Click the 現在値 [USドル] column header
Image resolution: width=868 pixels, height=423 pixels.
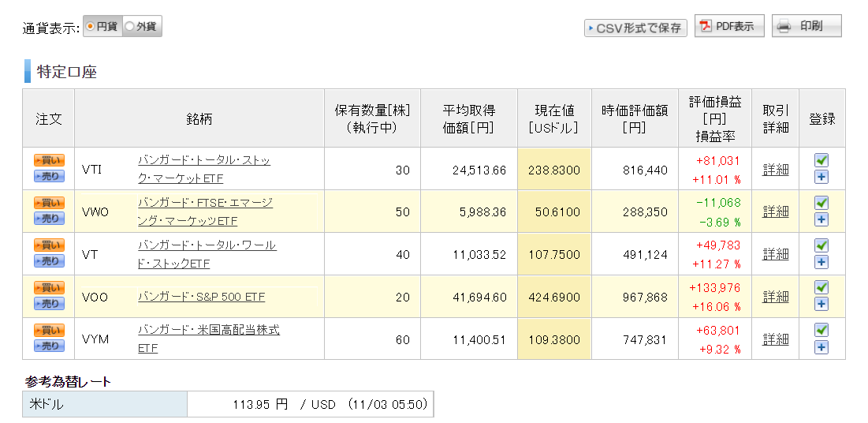click(554, 118)
